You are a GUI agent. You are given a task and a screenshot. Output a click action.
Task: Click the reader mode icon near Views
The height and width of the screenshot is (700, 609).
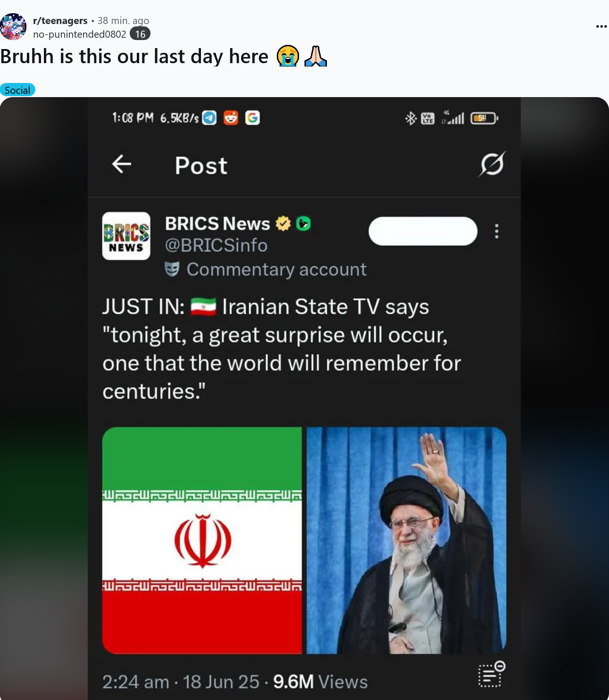point(492,675)
